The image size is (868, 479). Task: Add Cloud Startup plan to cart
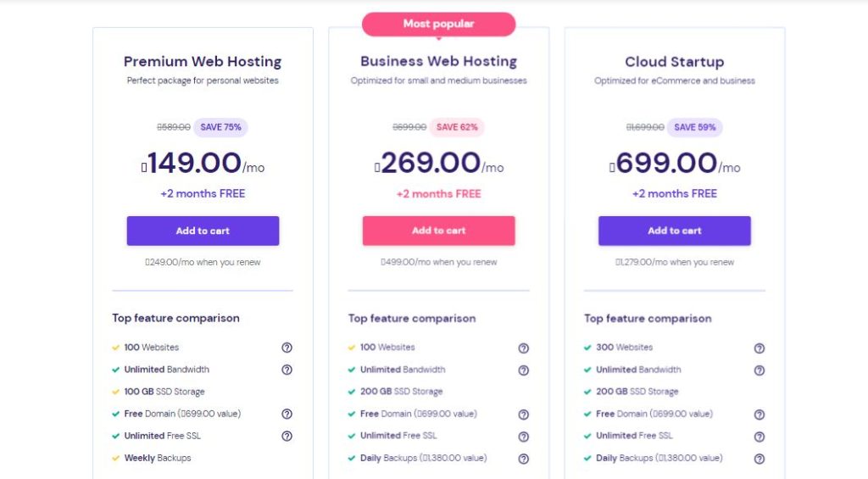[674, 231]
